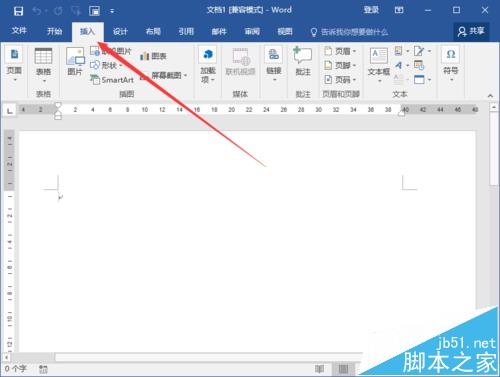Open the 形状 shapes gallery
The image size is (500, 377).
tap(107, 65)
